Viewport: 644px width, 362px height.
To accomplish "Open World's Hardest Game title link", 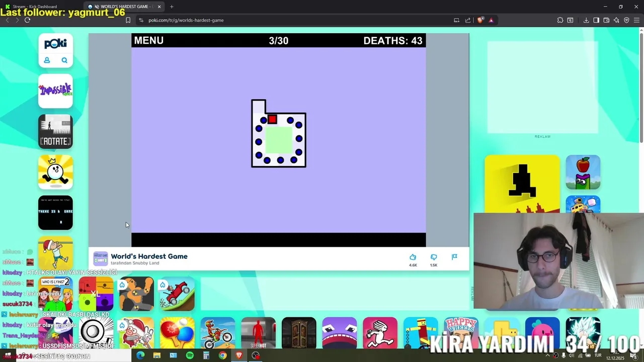I will click(149, 256).
